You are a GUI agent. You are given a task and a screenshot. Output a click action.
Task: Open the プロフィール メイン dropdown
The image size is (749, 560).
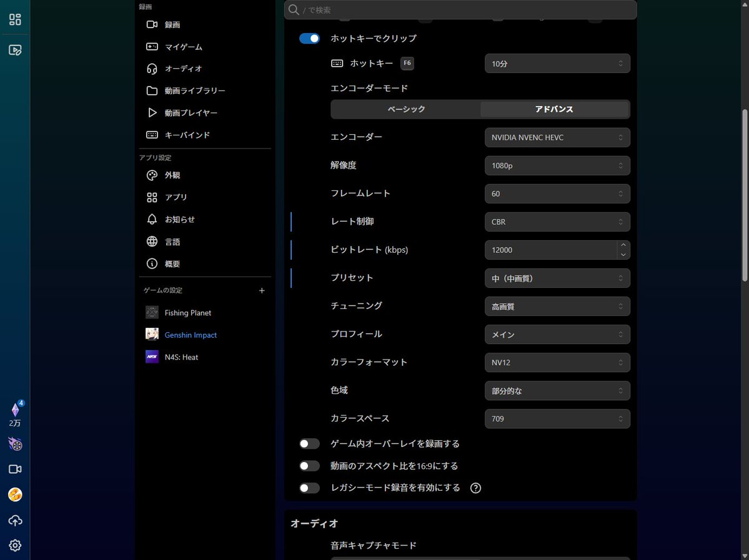[x=557, y=335]
